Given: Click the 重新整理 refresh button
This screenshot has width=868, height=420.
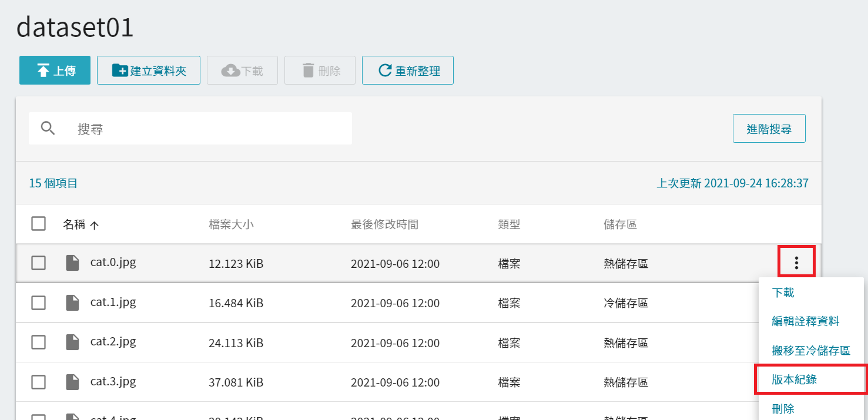Looking at the screenshot, I should 407,70.
